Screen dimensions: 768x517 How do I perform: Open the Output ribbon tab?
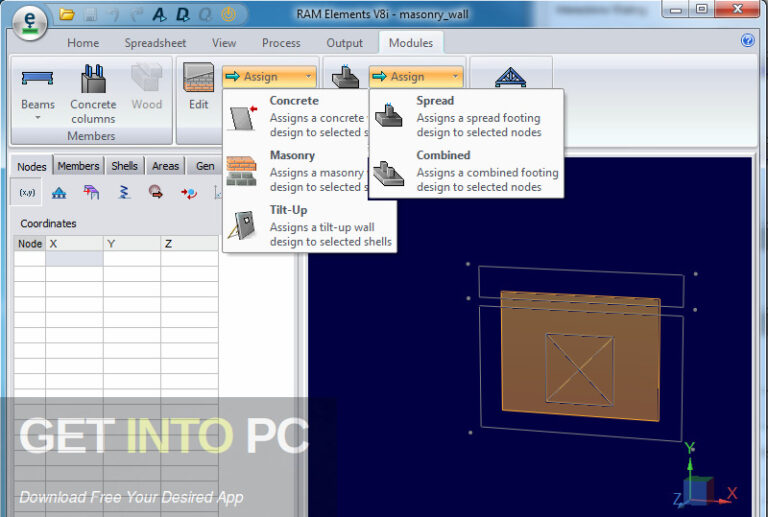(345, 43)
